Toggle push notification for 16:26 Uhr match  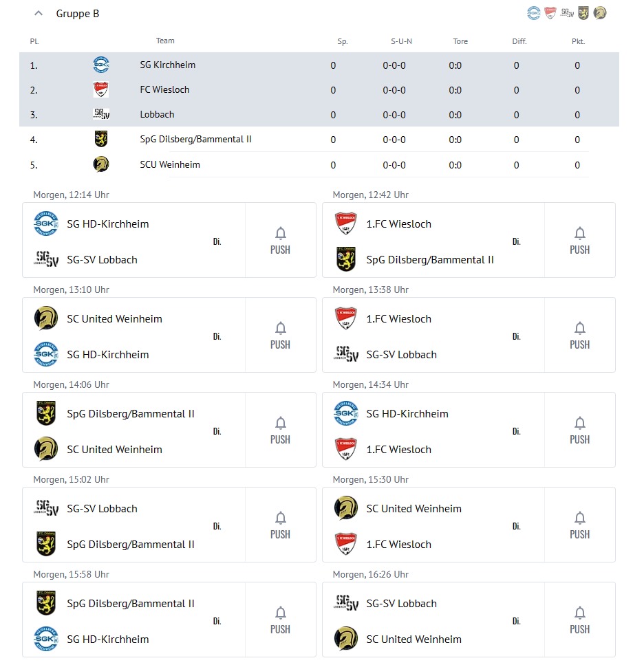coord(579,620)
